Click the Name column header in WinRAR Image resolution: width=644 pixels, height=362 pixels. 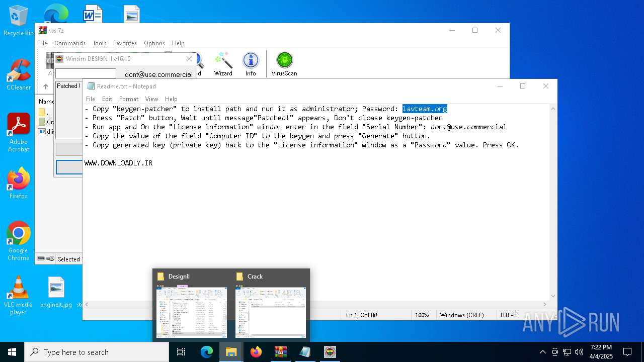46,101
